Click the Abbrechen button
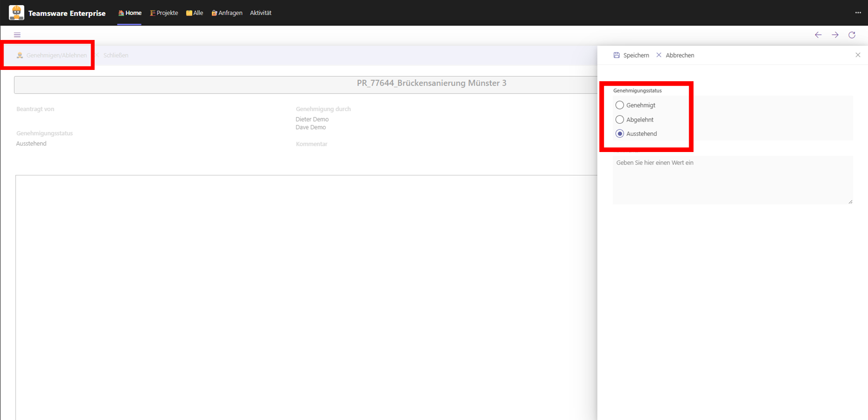Screen dimensions: 868x420 (x=675, y=55)
